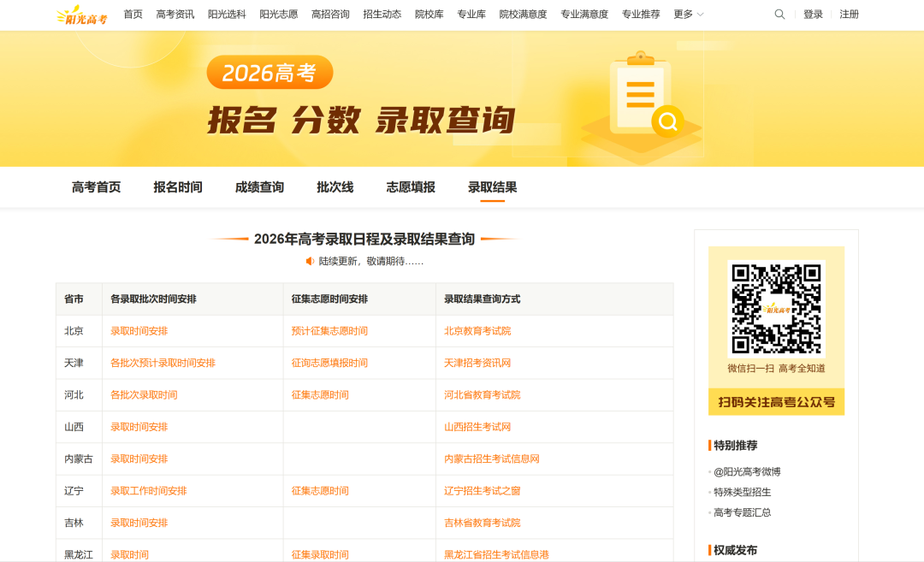Image resolution: width=924 pixels, height=562 pixels.
Task: Open 院校满意度 menu item
Action: click(x=524, y=15)
